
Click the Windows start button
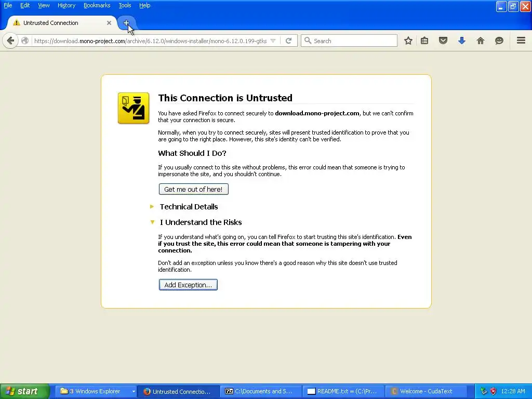(x=25, y=391)
